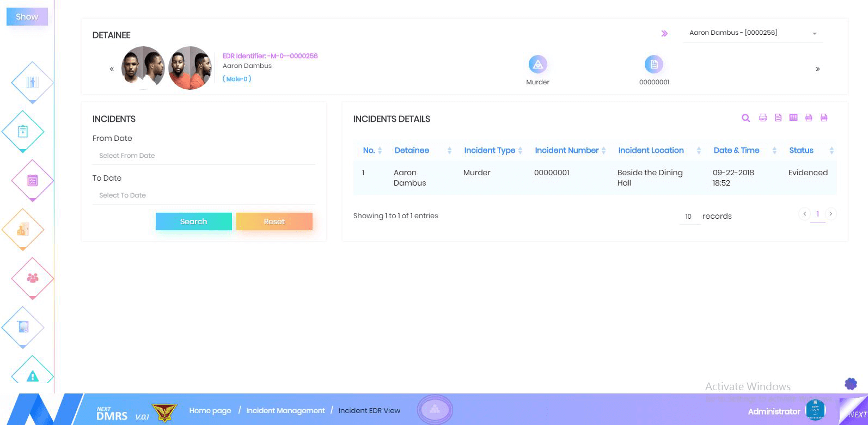
Task: Sort table by Incident Number column
Action: (x=570, y=150)
